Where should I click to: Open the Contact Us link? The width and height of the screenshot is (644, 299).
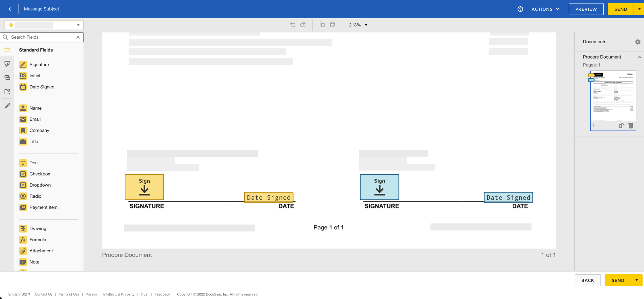coord(44,294)
